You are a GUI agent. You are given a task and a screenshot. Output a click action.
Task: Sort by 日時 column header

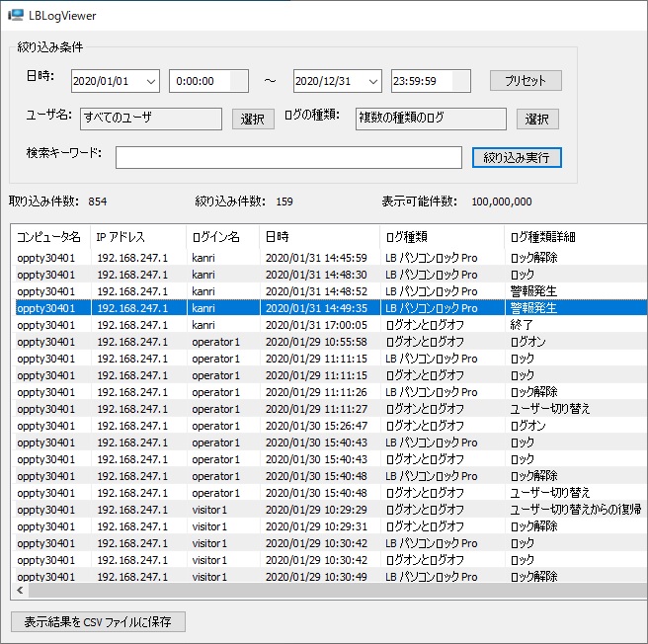320,237
